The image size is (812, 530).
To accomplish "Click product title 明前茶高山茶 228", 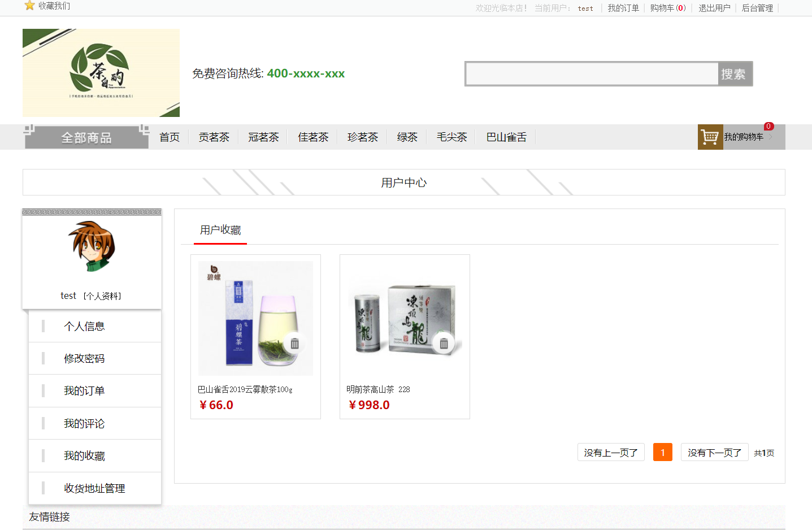I will (x=378, y=389).
